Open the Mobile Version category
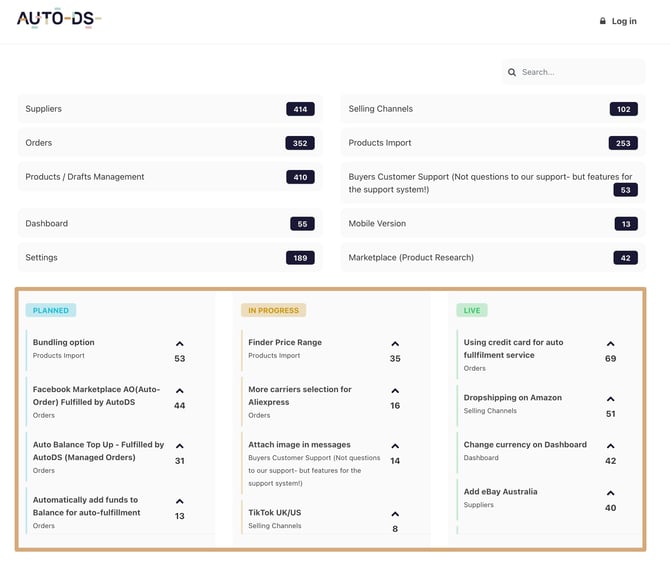Viewport: 670px width, 563px height. [x=493, y=223]
